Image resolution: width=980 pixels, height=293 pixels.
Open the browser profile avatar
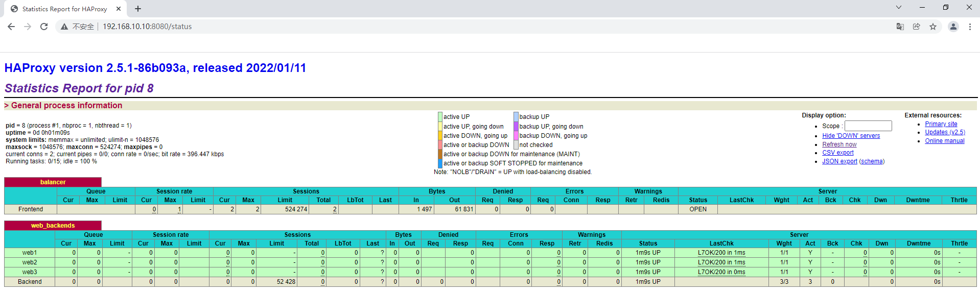click(x=953, y=27)
